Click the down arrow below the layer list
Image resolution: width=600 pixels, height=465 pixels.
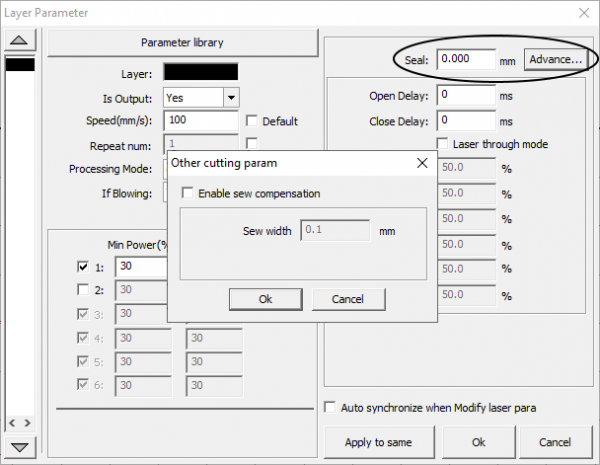pyautogui.click(x=21, y=446)
